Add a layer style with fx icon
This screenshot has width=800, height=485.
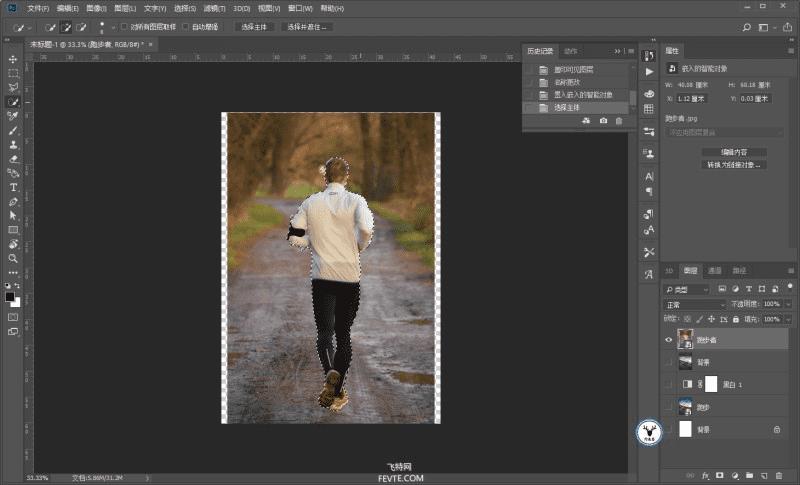click(x=704, y=475)
